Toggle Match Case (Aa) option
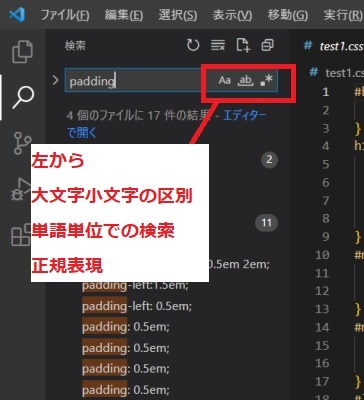Screen dimensions: 364x400 [x=224, y=80]
